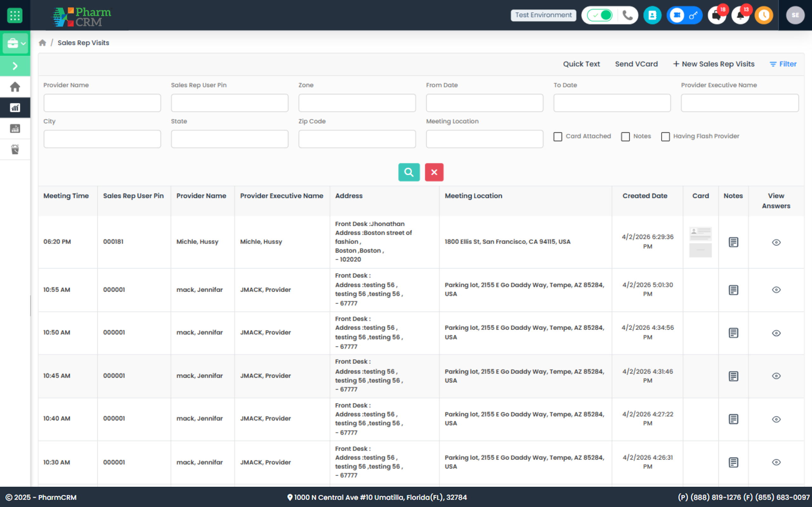This screenshot has width=812, height=507.
Task: Click the phone dialer icon
Action: pyautogui.click(x=627, y=15)
